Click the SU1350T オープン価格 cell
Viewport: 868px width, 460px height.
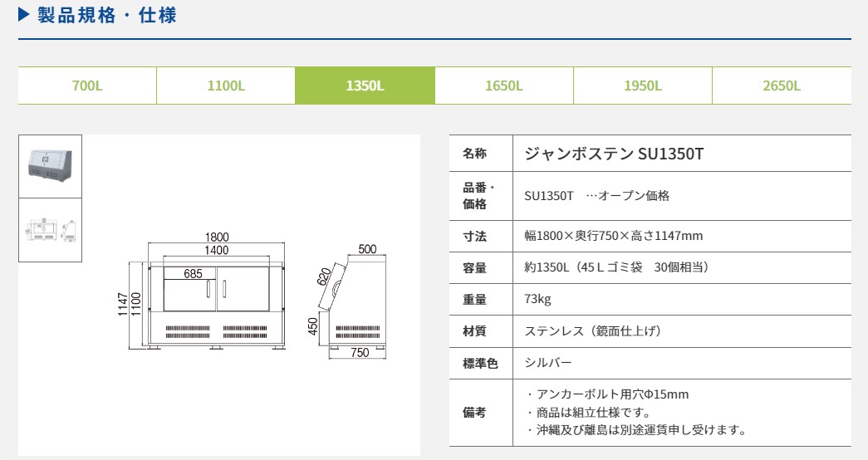point(596,196)
